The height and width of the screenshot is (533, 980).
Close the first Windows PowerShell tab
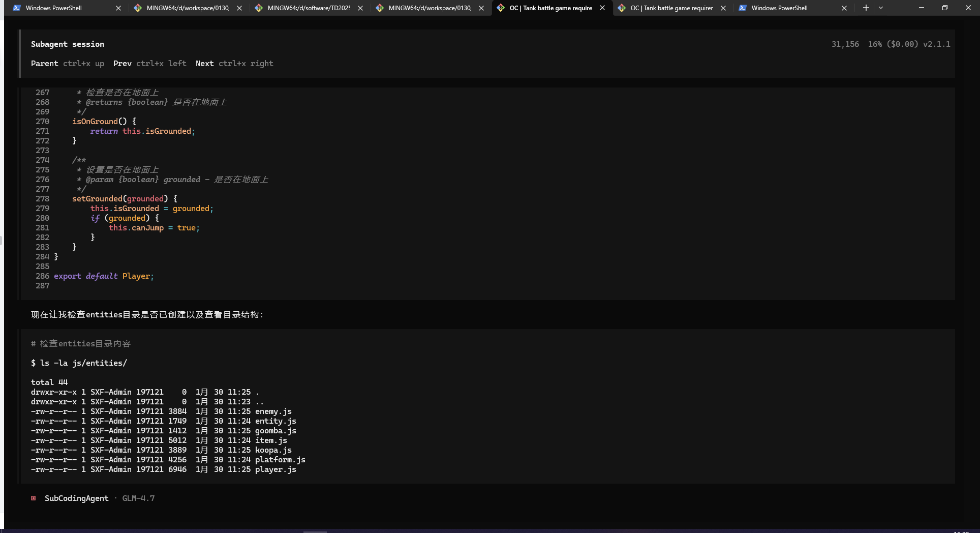click(118, 8)
